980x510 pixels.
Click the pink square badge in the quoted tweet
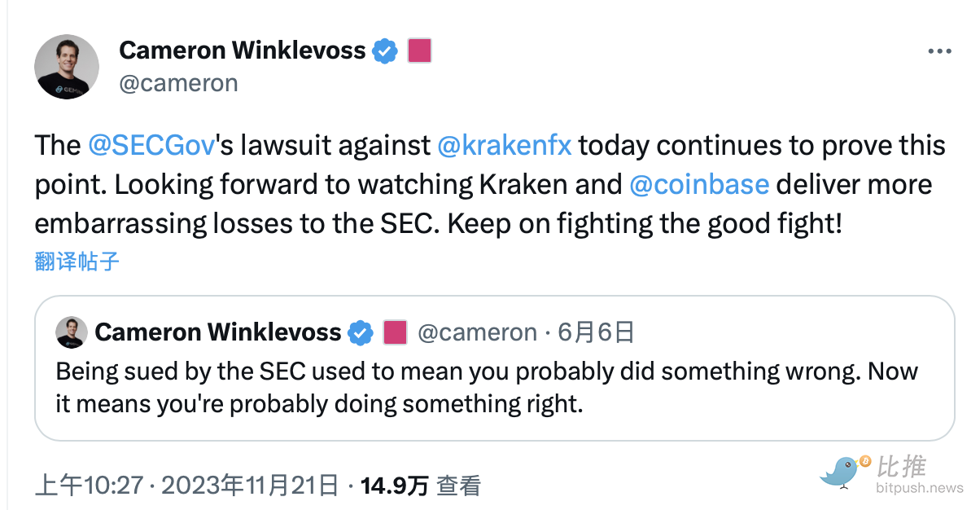tap(395, 332)
